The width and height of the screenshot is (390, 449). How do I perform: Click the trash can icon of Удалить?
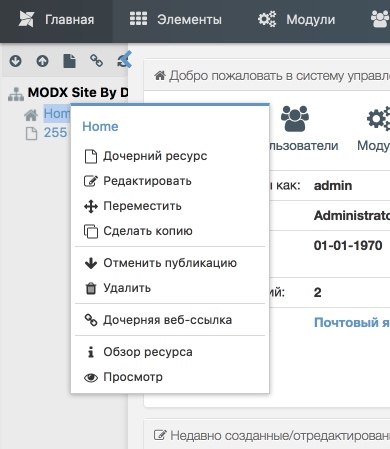(x=91, y=288)
